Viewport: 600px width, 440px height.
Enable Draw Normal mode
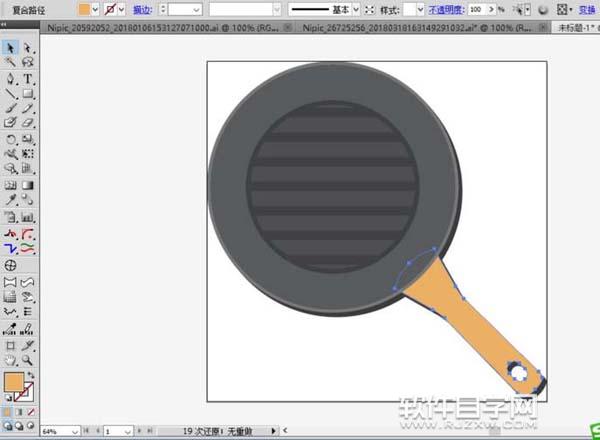tap(7, 425)
